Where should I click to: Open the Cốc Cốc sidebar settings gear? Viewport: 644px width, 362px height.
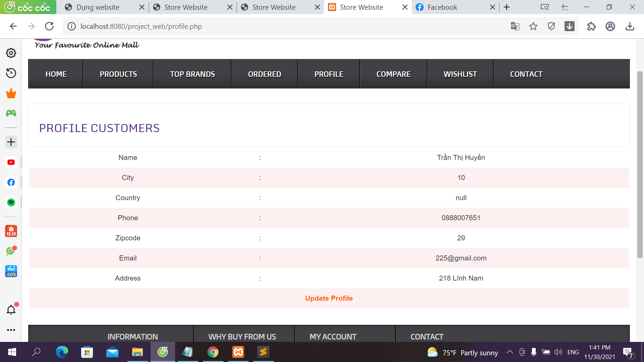pyautogui.click(x=11, y=53)
